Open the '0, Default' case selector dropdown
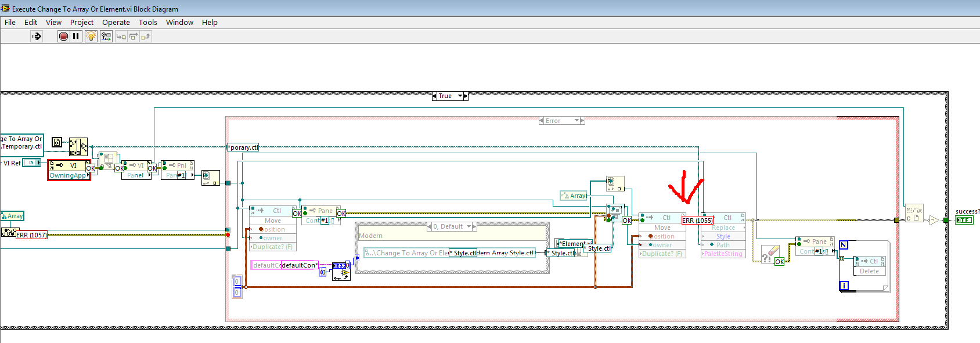 (x=452, y=226)
